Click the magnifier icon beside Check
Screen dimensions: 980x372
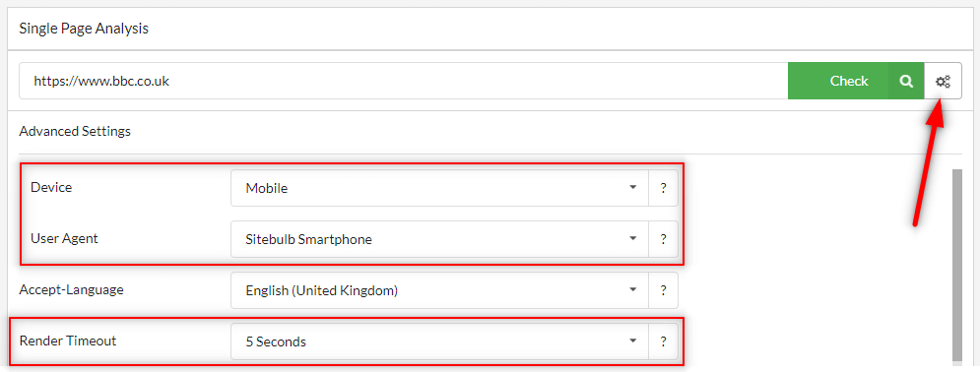[906, 81]
